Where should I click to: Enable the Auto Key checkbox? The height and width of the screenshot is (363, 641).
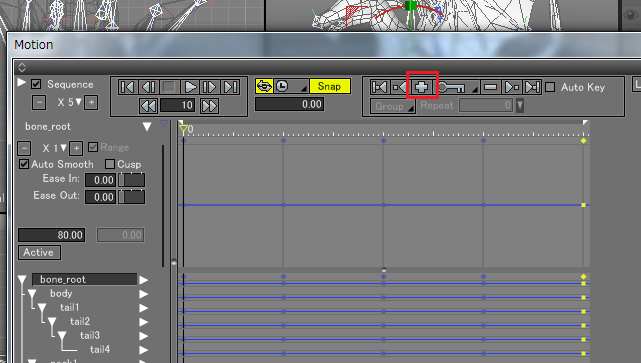click(x=550, y=87)
